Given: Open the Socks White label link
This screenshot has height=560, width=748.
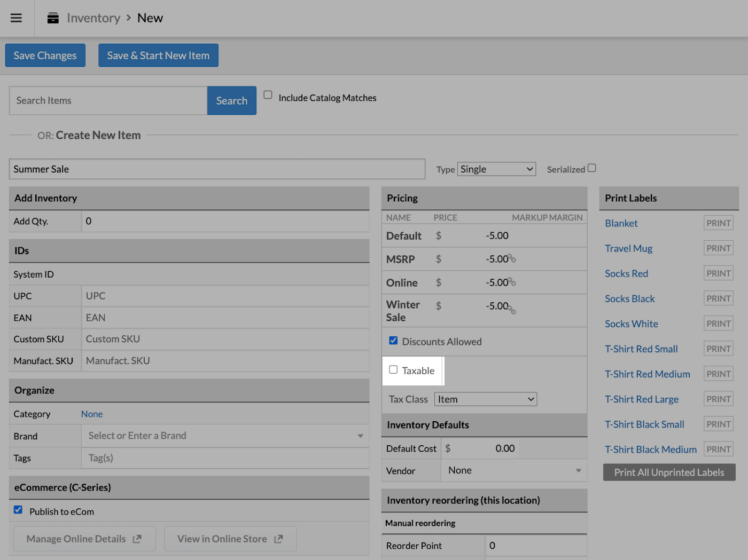Looking at the screenshot, I should pyautogui.click(x=632, y=324).
